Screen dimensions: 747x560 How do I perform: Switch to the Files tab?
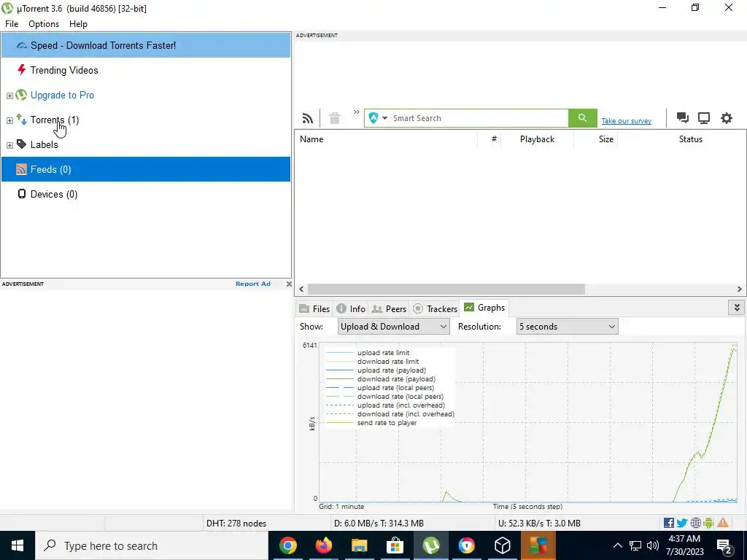[x=314, y=308]
